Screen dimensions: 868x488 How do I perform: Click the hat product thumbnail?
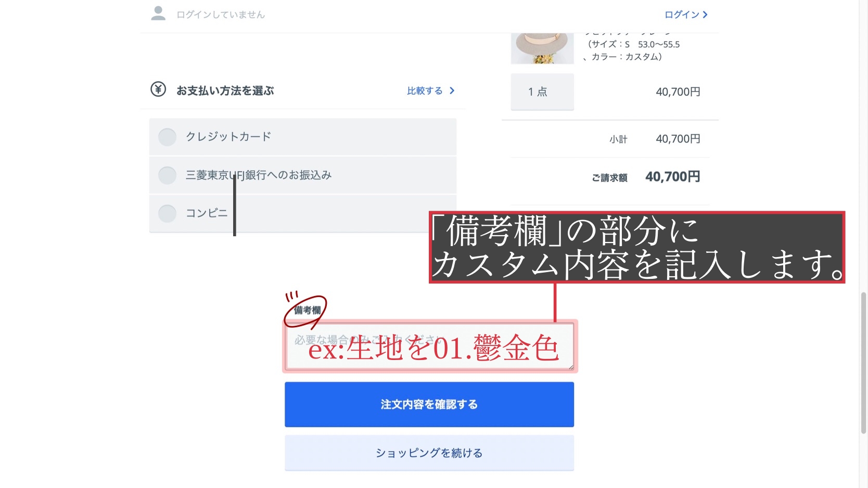tap(542, 48)
